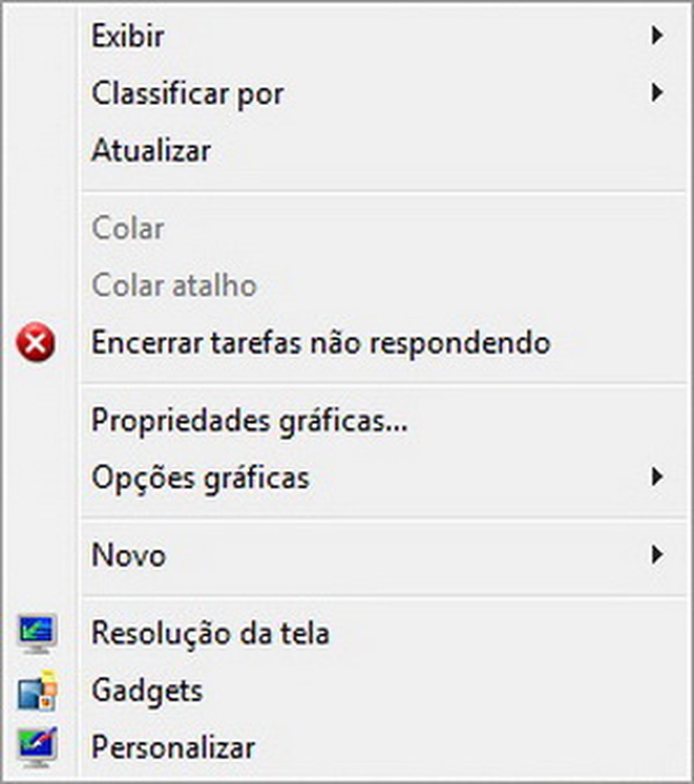This screenshot has width=694, height=784.
Task: Open the Opções gráficas submenu arrow
Action: point(657,478)
